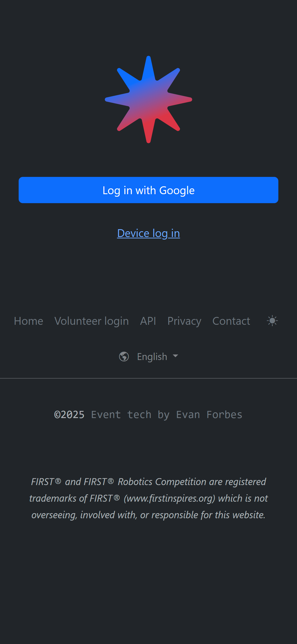The image size is (297, 644).
Task: Open the Volunteer login page
Action: pos(91,321)
